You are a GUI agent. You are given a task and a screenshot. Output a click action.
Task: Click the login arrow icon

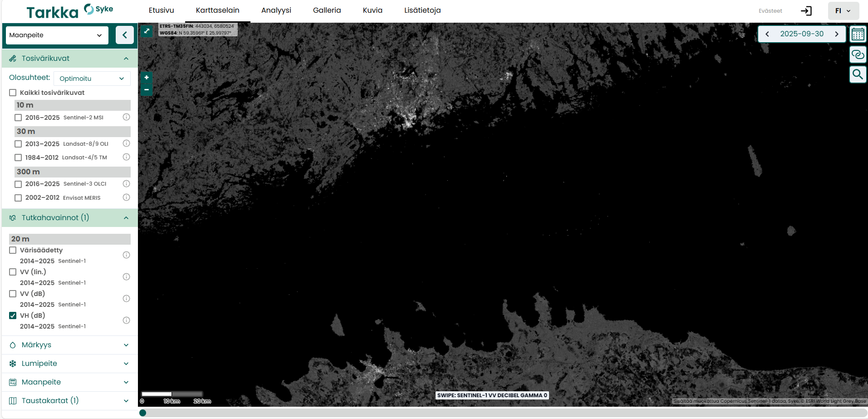(806, 11)
